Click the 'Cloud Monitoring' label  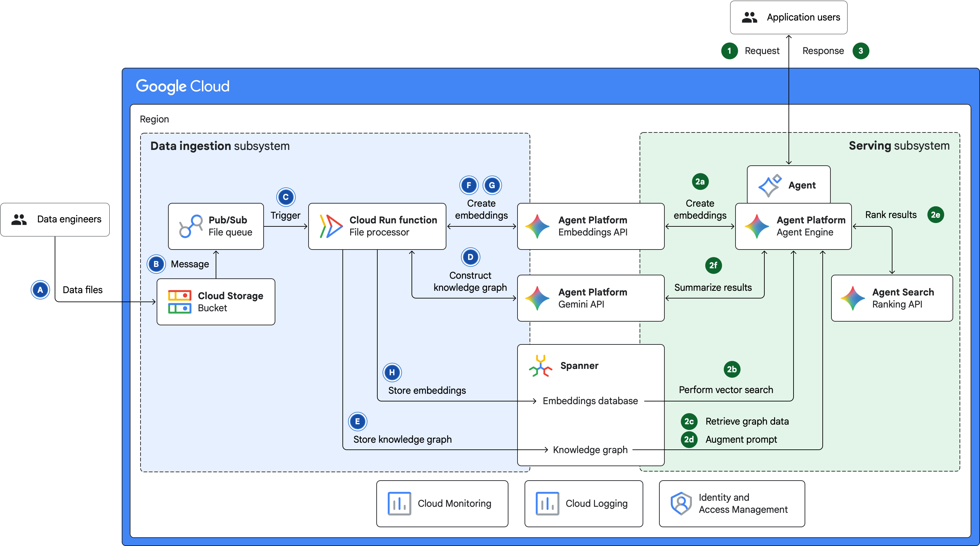(454, 504)
